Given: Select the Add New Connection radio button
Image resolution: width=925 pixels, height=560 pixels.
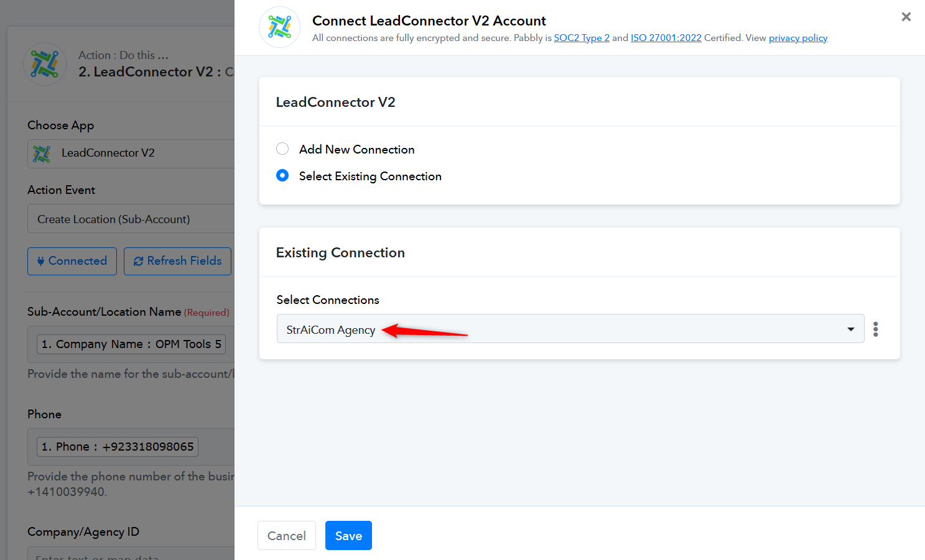Looking at the screenshot, I should coord(282,149).
